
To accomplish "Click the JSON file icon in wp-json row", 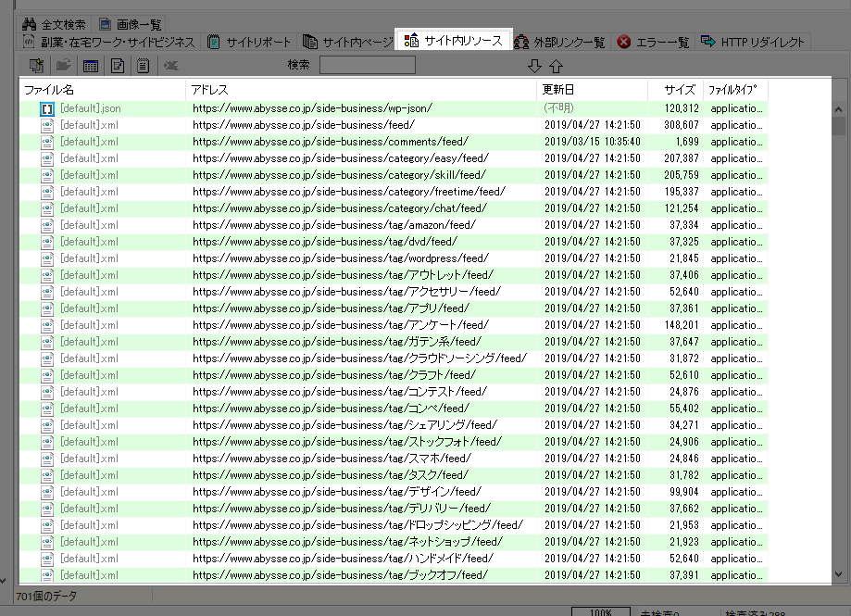I will coord(47,108).
